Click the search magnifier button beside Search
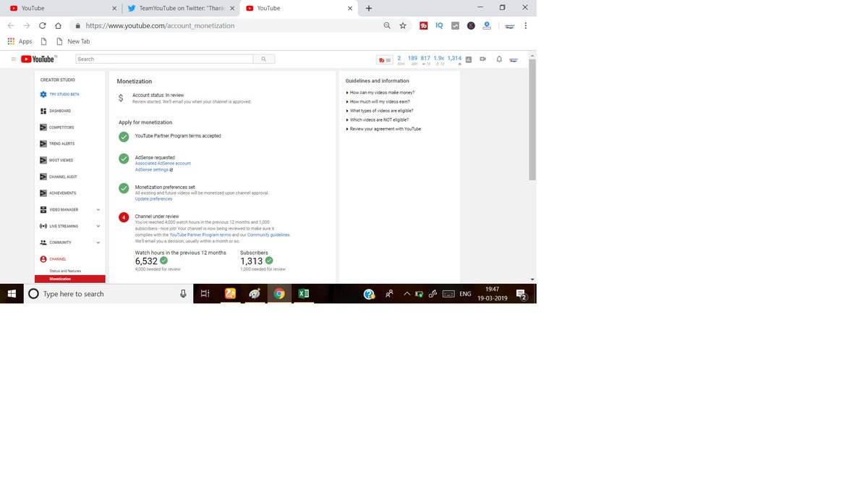 [x=264, y=59]
